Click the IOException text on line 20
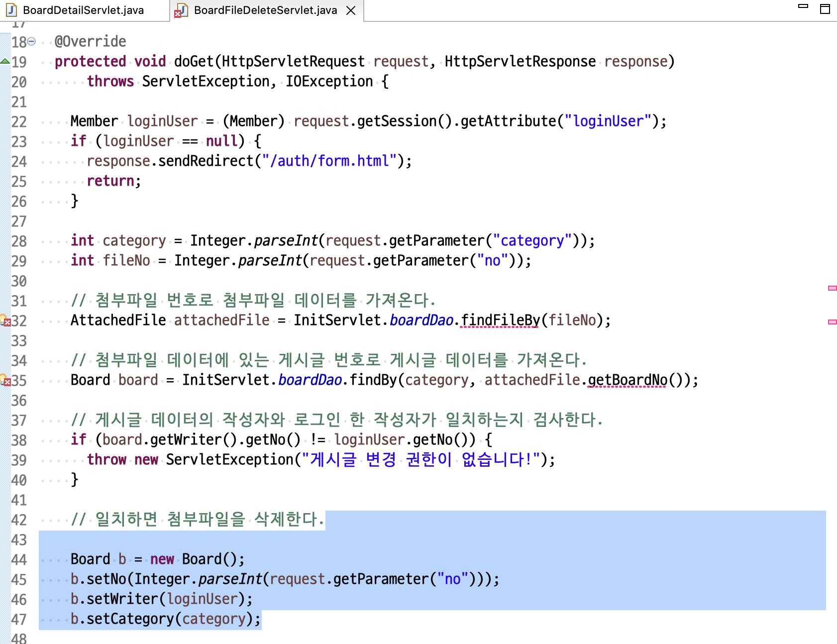 click(329, 81)
